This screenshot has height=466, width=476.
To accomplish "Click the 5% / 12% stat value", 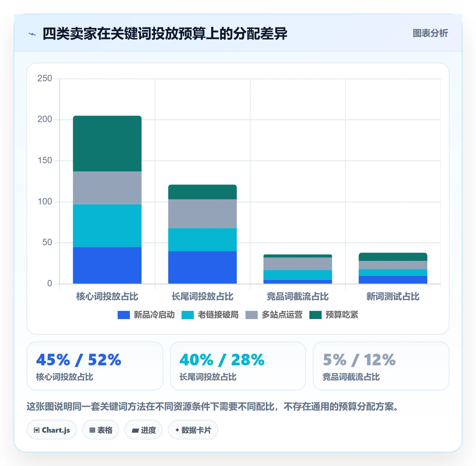I will [359, 360].
